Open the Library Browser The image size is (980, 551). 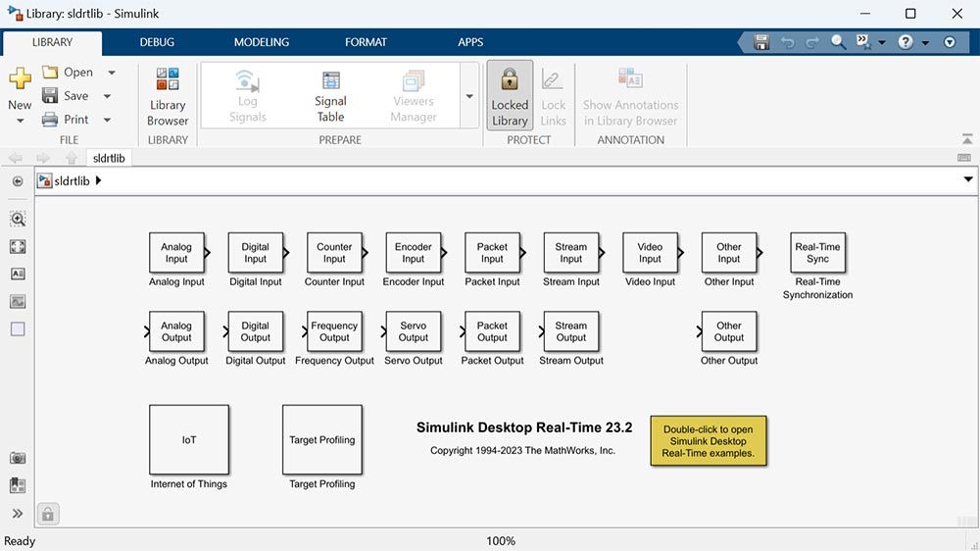pos(168,96)
